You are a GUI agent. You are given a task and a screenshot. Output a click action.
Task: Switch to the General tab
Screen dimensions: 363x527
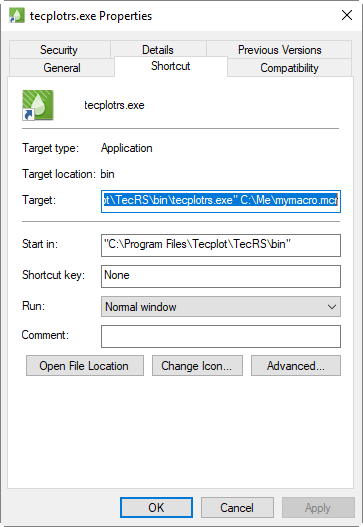[62, 68]
